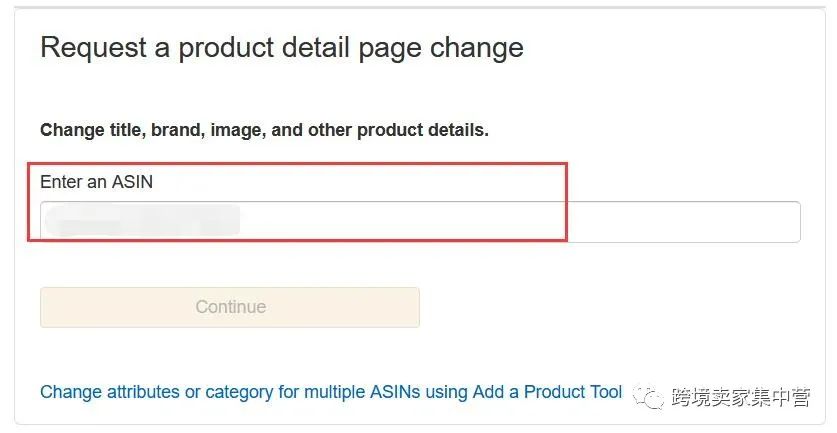Click page change at the heading end

440,49
